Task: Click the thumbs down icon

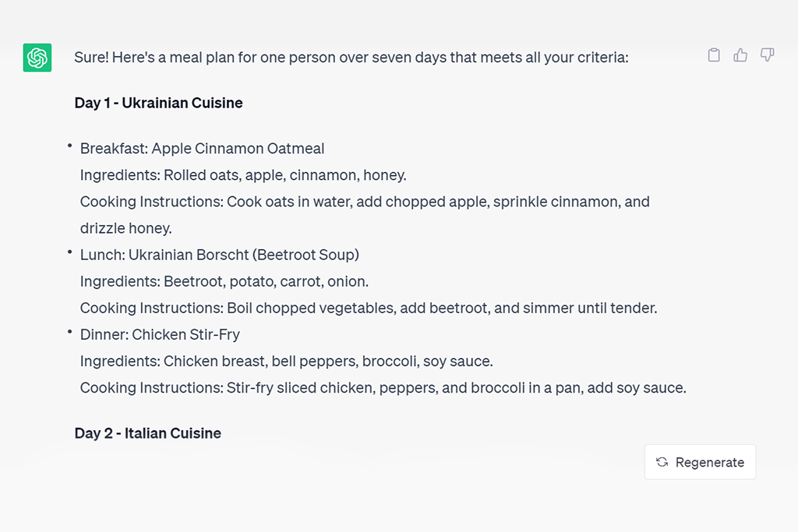Action: [x=768, y=55]
